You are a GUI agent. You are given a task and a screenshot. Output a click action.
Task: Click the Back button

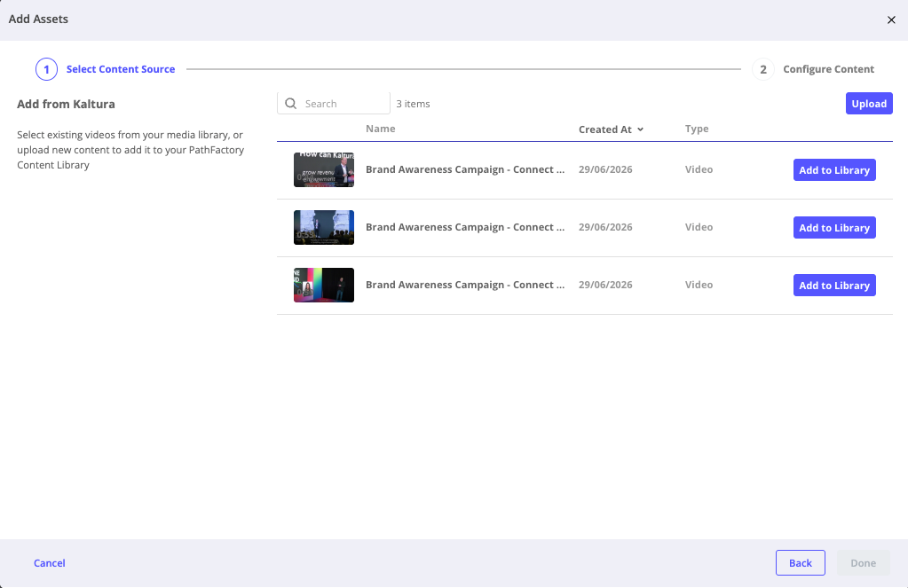(801, 563)
